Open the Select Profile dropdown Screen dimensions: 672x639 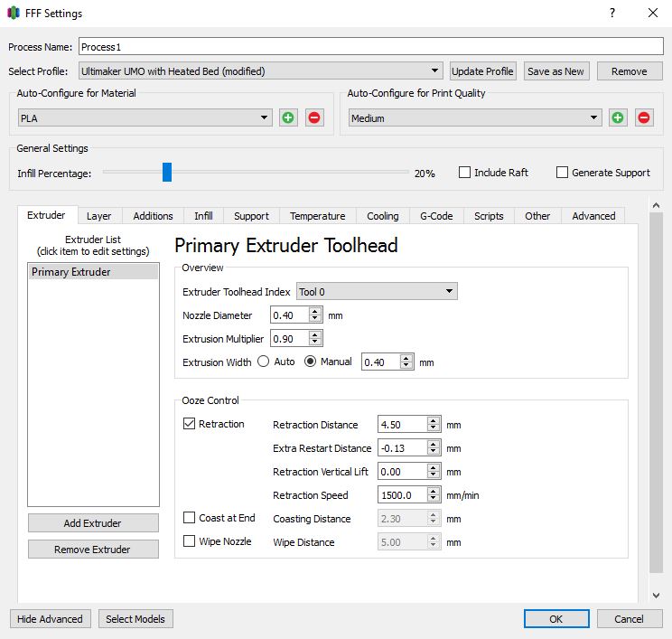click(x=259, y=71)
